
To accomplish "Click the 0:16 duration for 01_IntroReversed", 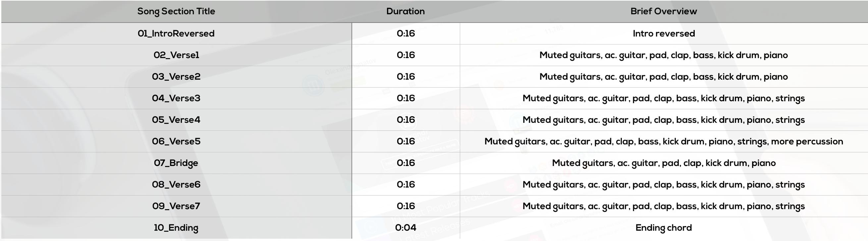I will click(406, 34).
